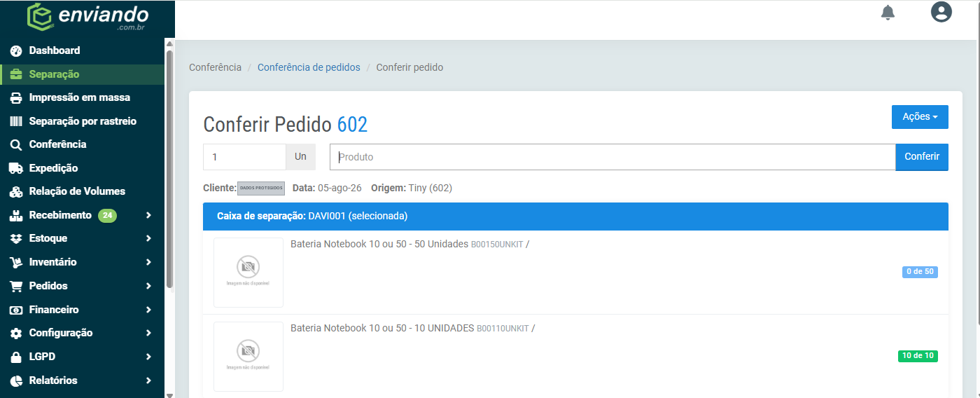This screenshot has width=980, height=398.
Task: Click the Data 05-ago-26 text
Action: [327, 188]
